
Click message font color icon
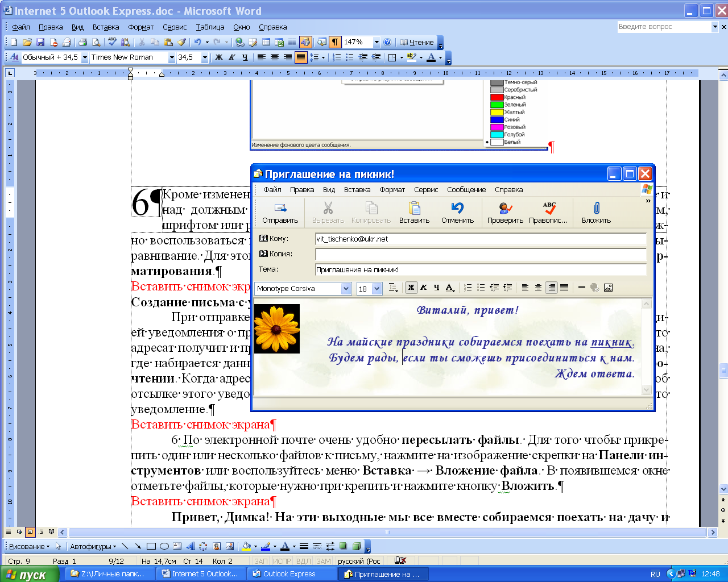pos(450,288)
